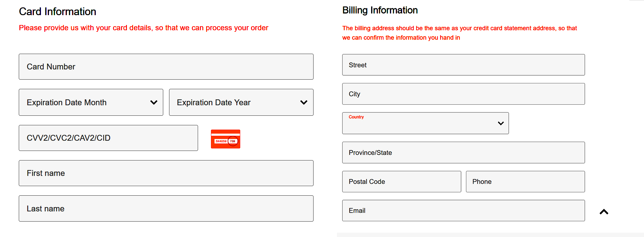Click the Country dropdown chevron arrow
Screen dimensions: 644x237
point(501,123)
